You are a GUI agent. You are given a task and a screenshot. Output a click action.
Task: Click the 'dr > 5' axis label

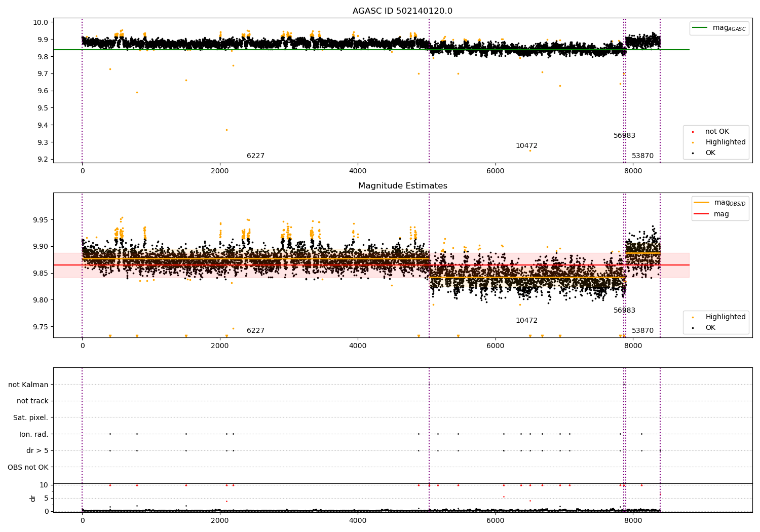click(x=37, y=451)
